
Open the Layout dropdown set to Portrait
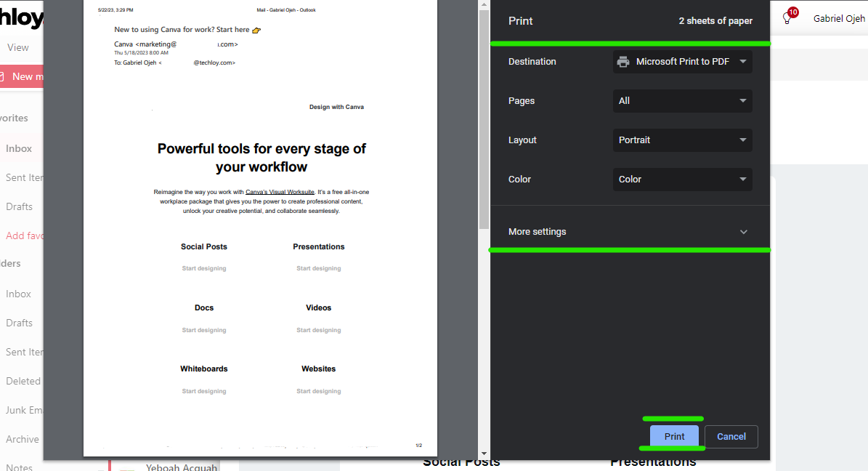pos(682,140)
